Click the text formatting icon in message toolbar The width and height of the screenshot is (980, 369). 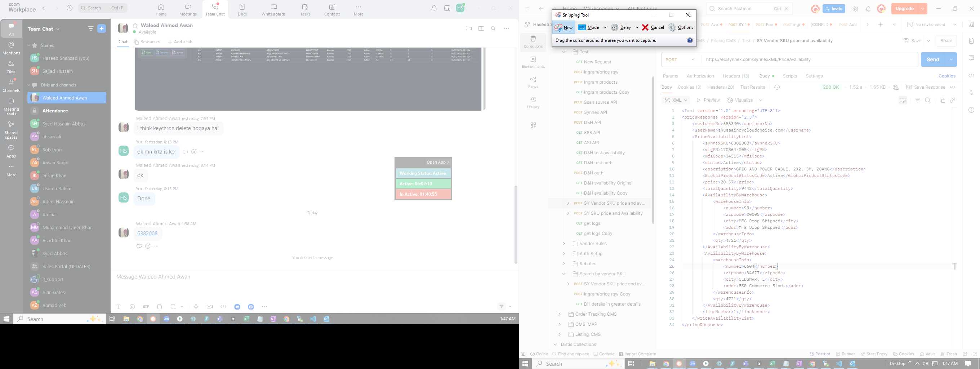pyautogui.click(x=119, y=307)
